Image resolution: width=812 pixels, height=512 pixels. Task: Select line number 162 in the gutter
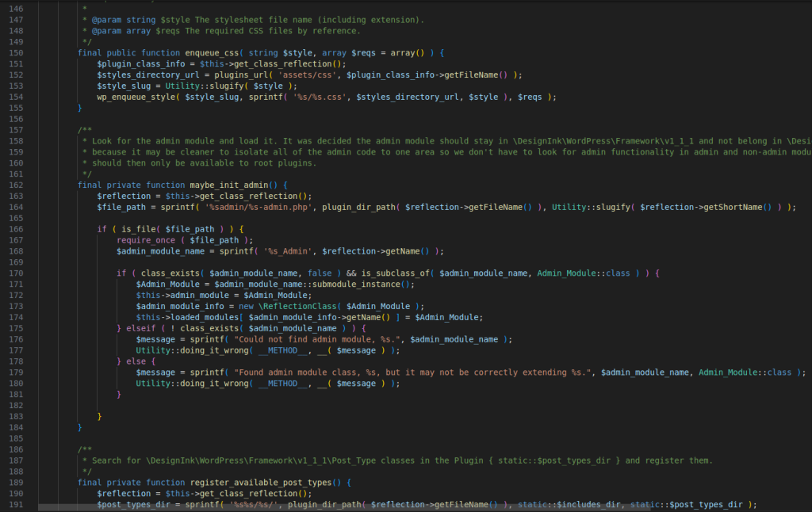tap(17, 185)
